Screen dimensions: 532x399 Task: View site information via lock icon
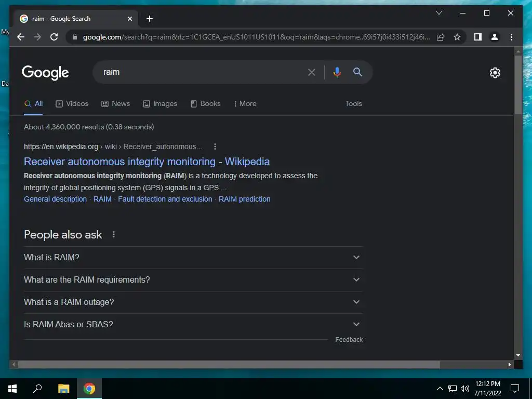coord(75,37)
